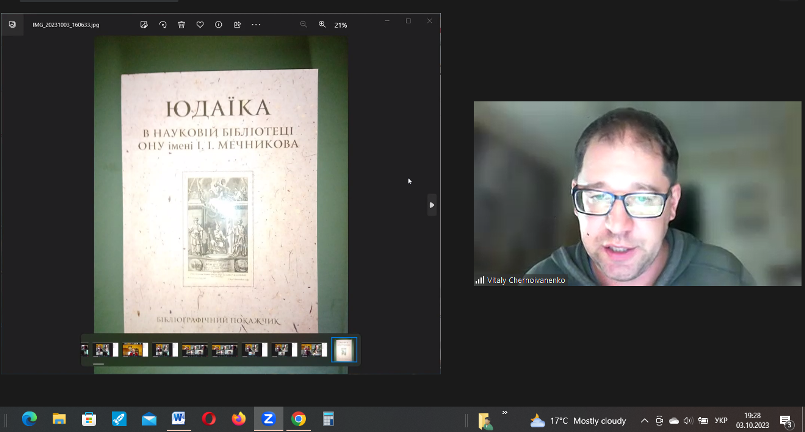The height and width of the screenshot is (432, 805).
Task: Select the orange-toned thumbnail in the filmstrip
Action: tap(132, 350)
